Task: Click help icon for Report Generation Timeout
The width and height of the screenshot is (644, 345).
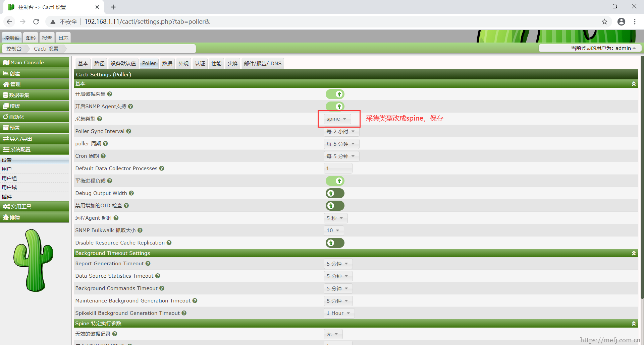Action: pyautogui.click(x=148, y=264)
